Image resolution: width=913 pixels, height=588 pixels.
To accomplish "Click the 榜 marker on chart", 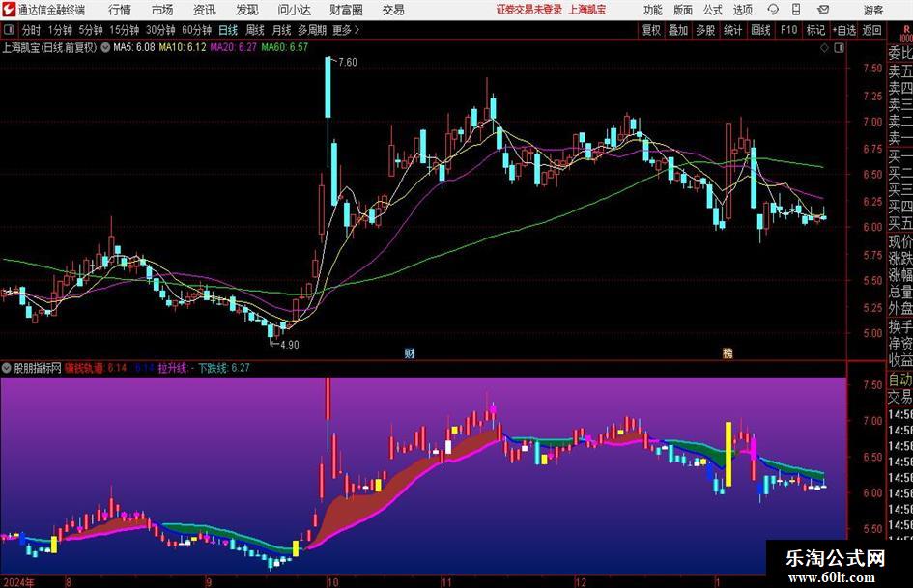I will 728,353.
